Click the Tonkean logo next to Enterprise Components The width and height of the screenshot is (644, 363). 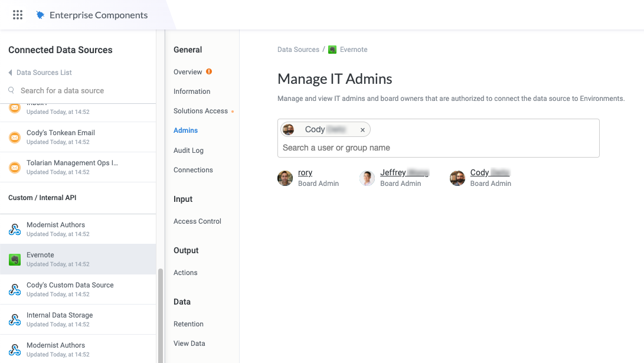point(40,15)
